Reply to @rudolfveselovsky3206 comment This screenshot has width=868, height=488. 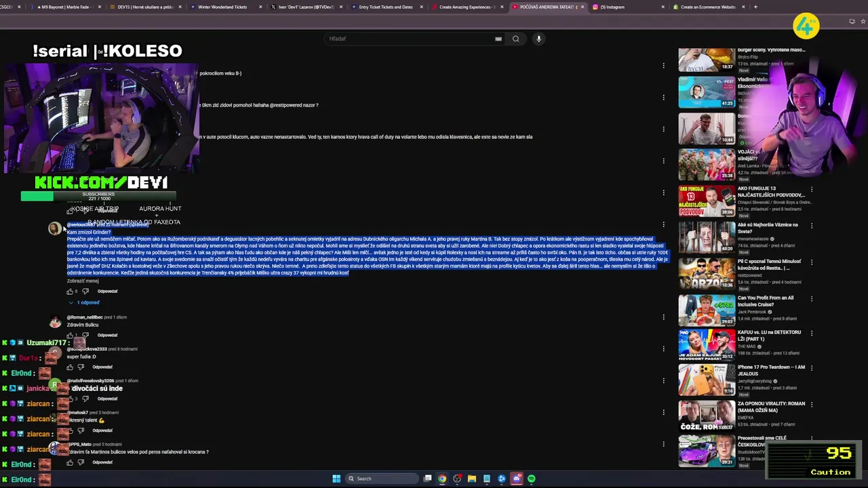coord(107,399)
